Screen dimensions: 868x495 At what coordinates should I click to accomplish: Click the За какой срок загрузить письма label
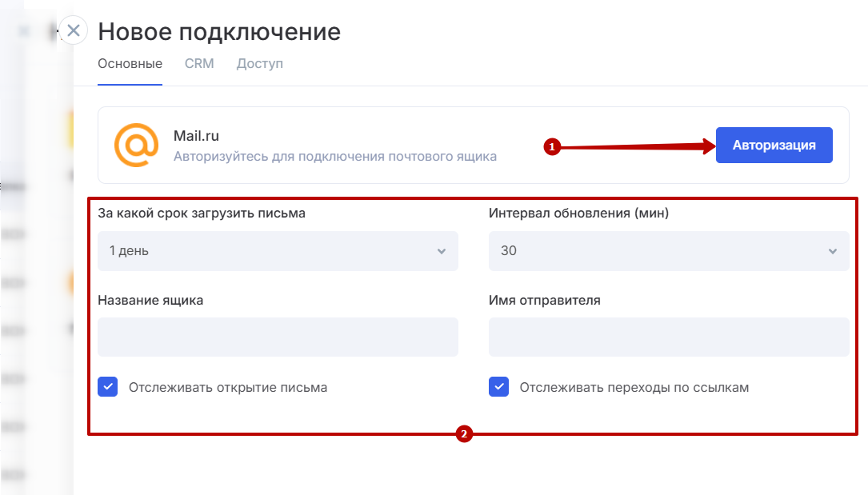(x=201, y=213)
